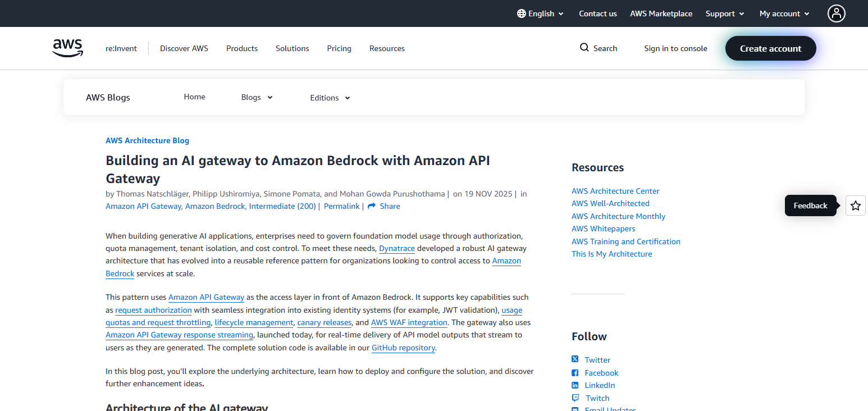Viewport: 868px width, 411px height.
Task: Open AWS Architecture Monthly link
Action: (x=618, y=216)
